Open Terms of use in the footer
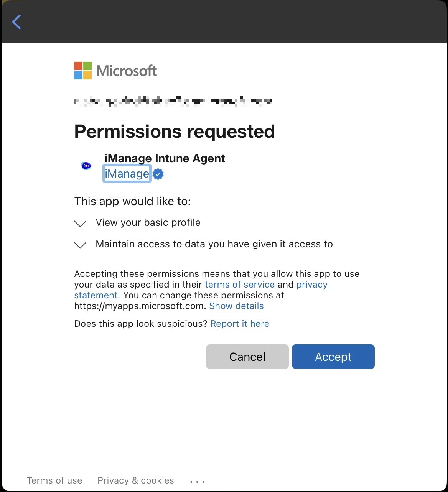This screenshot has height=492, width=448. click(54, 480)
